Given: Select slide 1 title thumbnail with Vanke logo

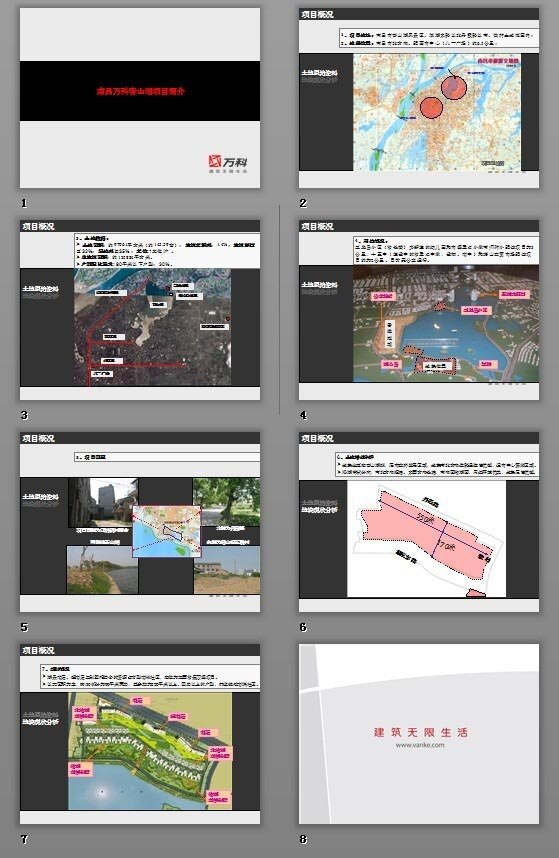Looking at the screenshot, I should (140, 98).
